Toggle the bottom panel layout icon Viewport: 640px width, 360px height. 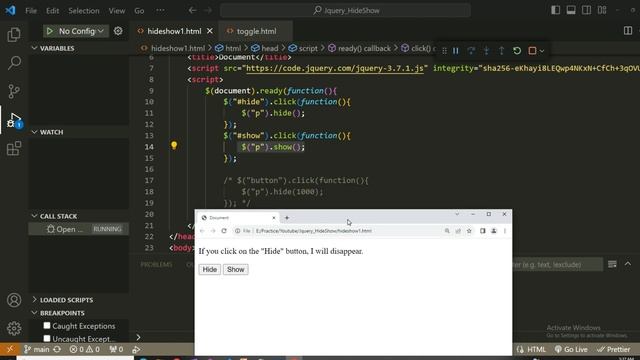(571, 10)
